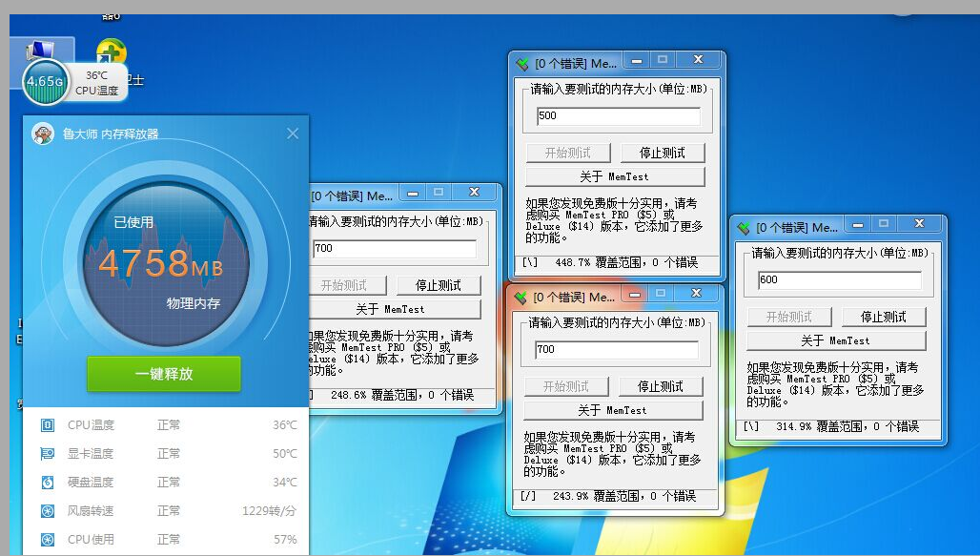Click the 700 field in 243.9% MemTest window

click(617, 350)
